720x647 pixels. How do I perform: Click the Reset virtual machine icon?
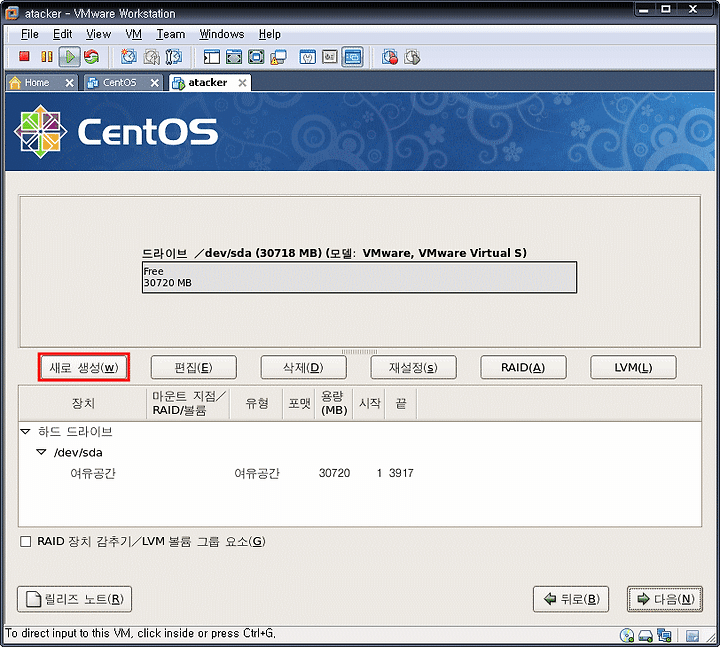coord(91,56)
